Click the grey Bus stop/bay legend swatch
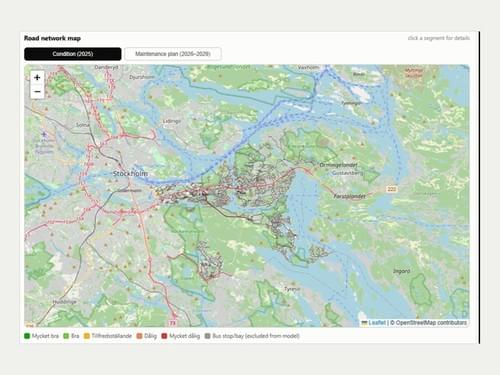Image resolution: width=500 pixels, height=375 pixels. [x=207, y=336]
